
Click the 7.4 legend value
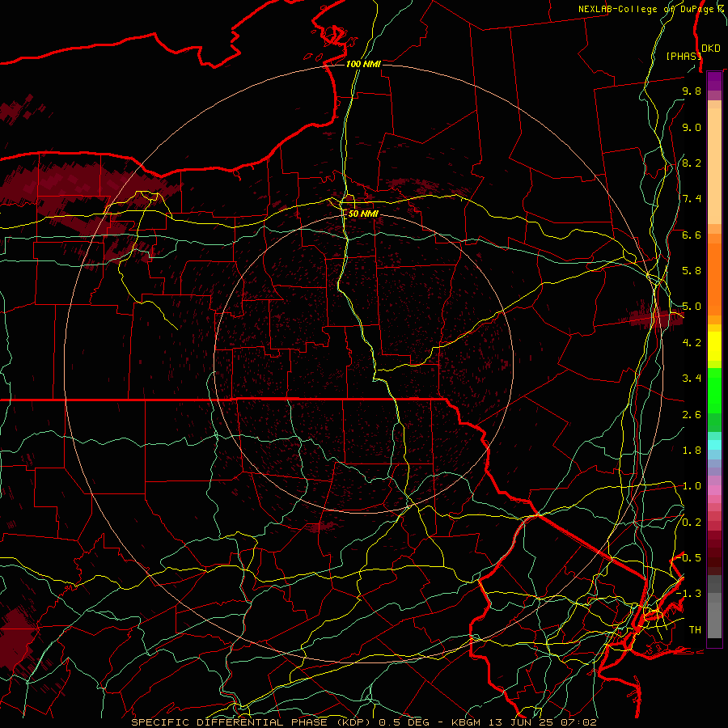692,199
